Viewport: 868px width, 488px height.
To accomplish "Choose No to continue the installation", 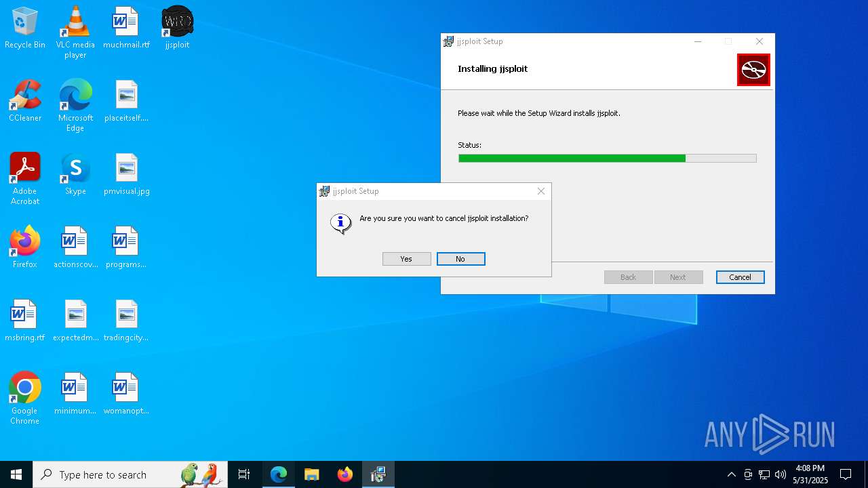I will pyautogui.click(x=460, y=259).
